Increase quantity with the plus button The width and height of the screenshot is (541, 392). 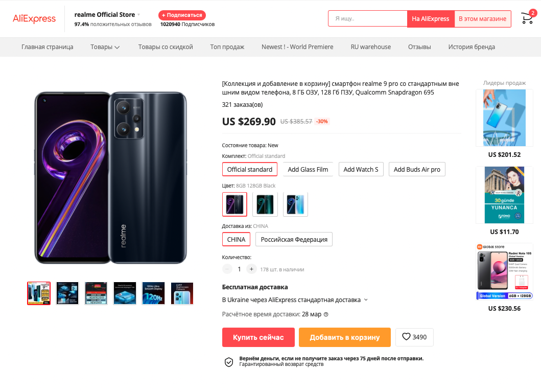(x=251, y=269)
